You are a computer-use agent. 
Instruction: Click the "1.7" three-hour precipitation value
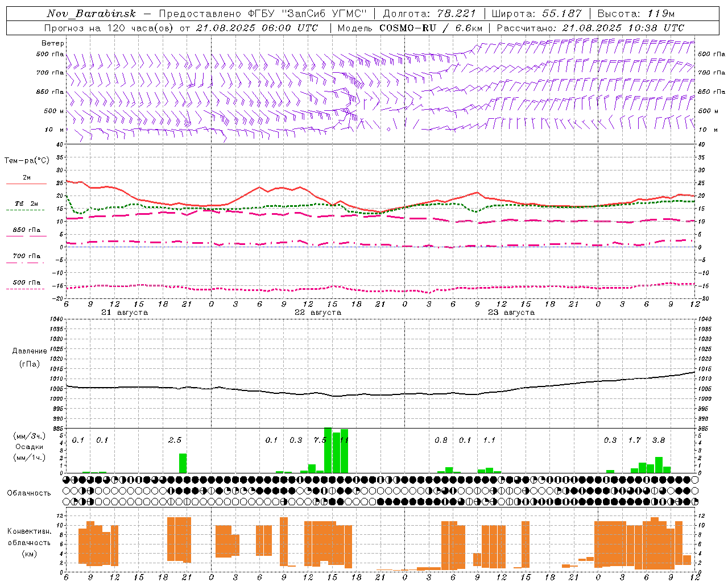[x=635, y=440]
